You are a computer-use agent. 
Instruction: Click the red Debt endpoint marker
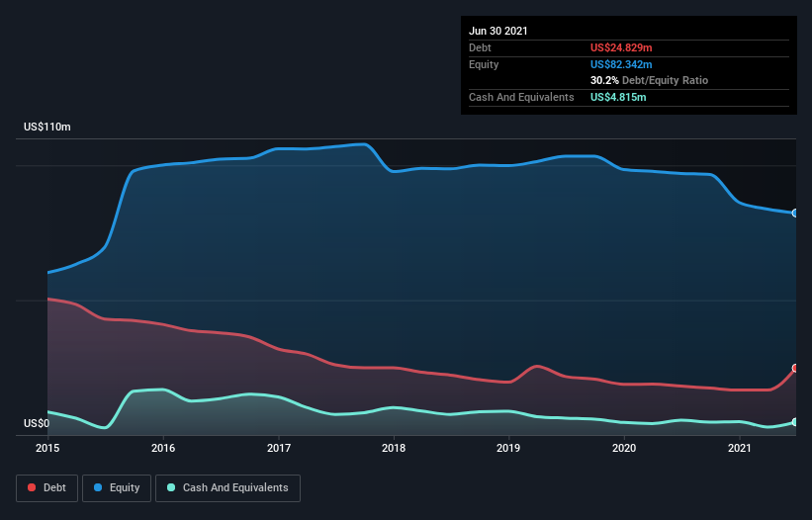[x=795, y=369]
